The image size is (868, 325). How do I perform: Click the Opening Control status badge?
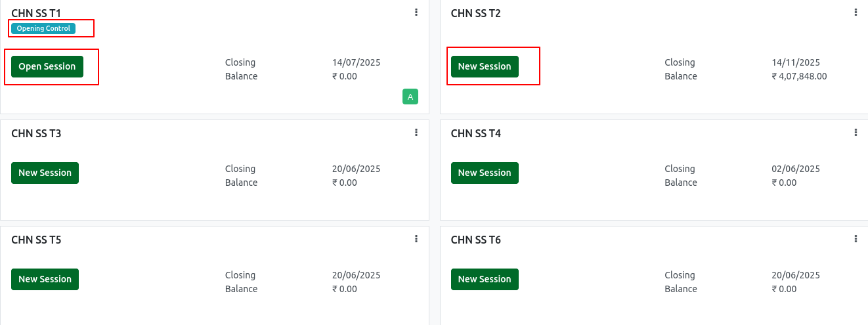[43, 28]
